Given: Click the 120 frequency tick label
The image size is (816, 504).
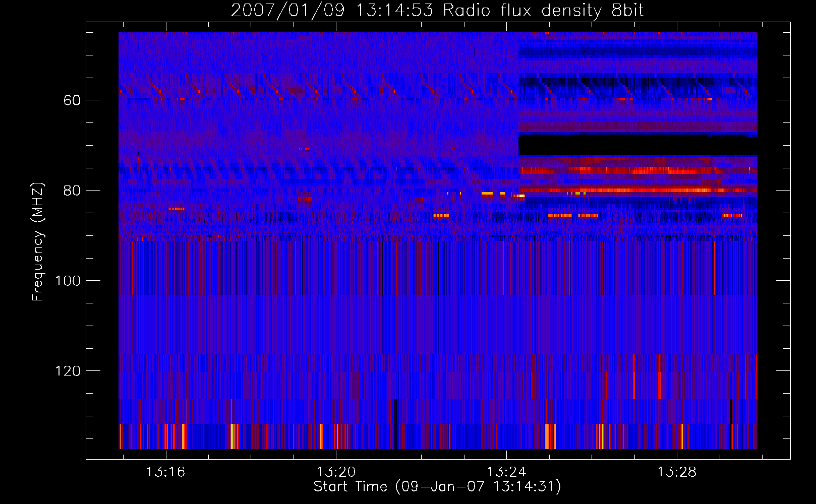Looking at the screenshot, I should pyautogui.click(x=68, y=371).
